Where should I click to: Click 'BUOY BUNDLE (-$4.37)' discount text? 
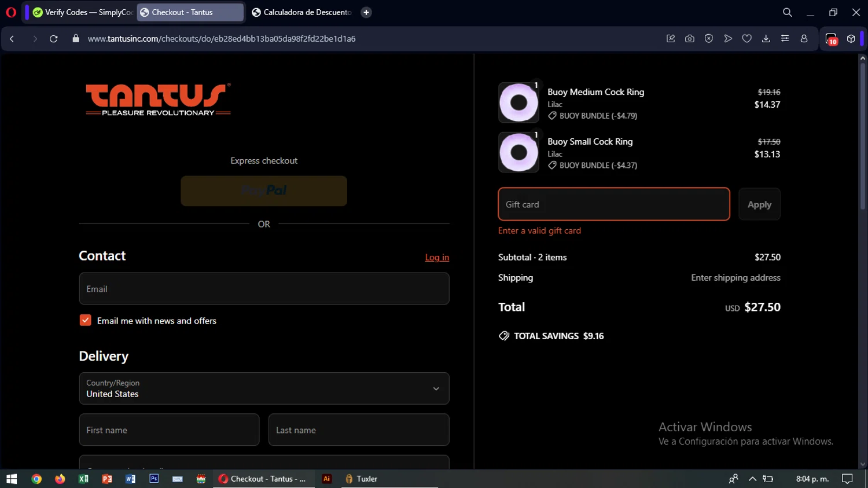[598, 166]
